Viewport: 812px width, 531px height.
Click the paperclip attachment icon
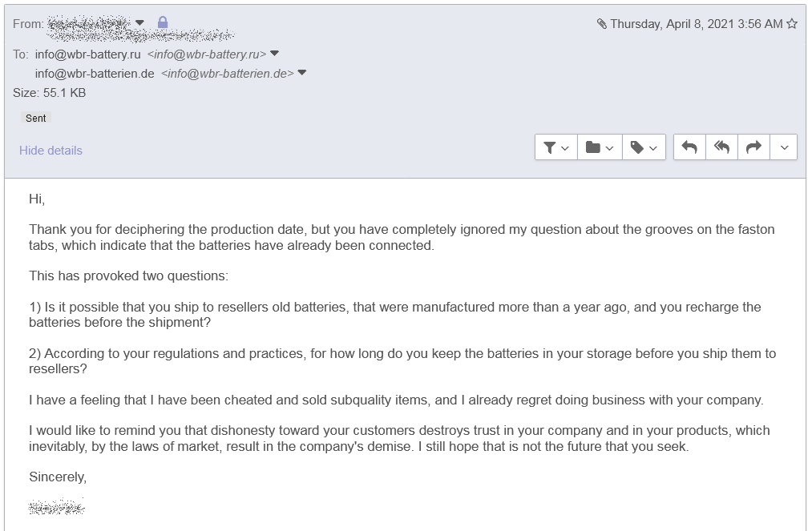(x=602, y=24)
